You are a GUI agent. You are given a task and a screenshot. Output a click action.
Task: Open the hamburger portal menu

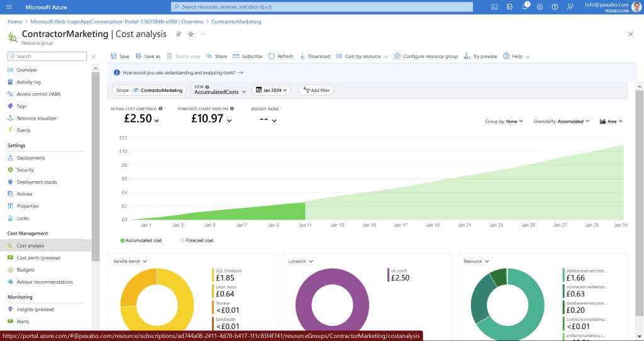point(9,7)
